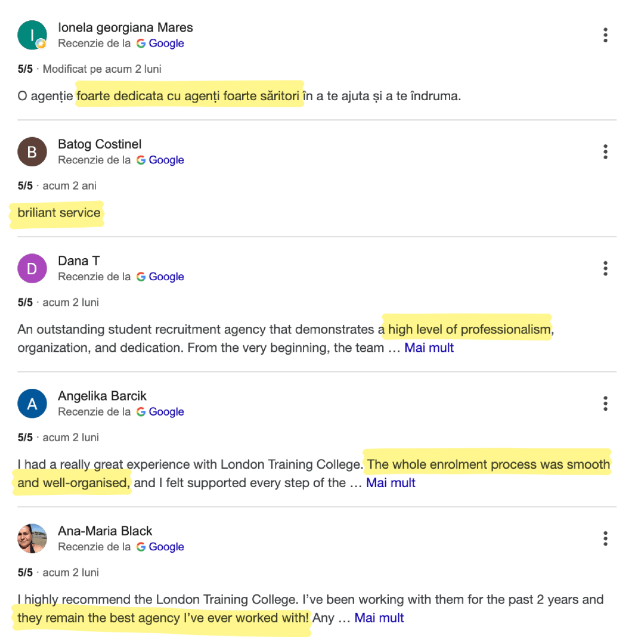Expand Angelika Barcik review with Mai mult

(x=391, y=482)
